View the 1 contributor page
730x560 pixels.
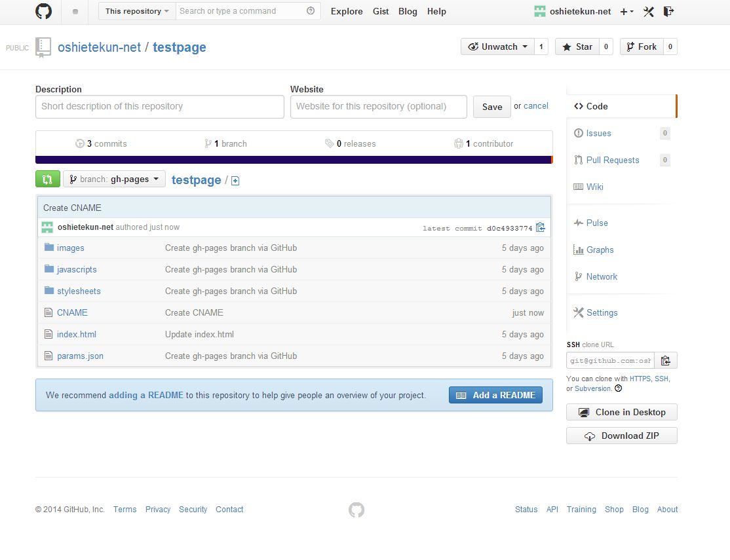point(484,144)
